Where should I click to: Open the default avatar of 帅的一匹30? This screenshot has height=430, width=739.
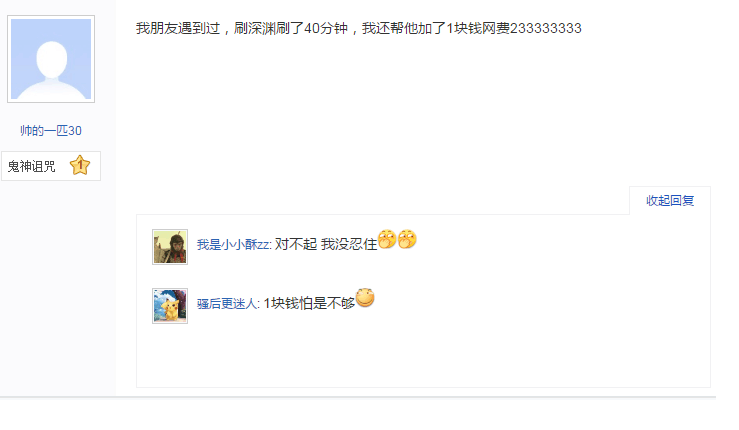point(51,59)
